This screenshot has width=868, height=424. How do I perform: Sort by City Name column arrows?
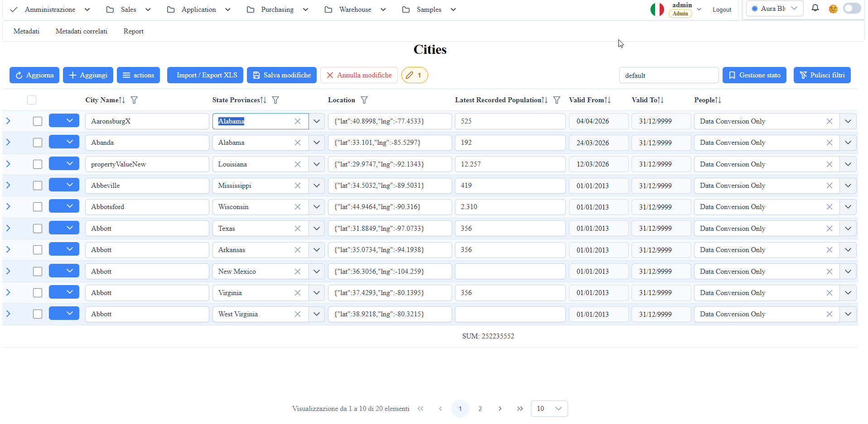pyautogui.click(x=122, y=100)
